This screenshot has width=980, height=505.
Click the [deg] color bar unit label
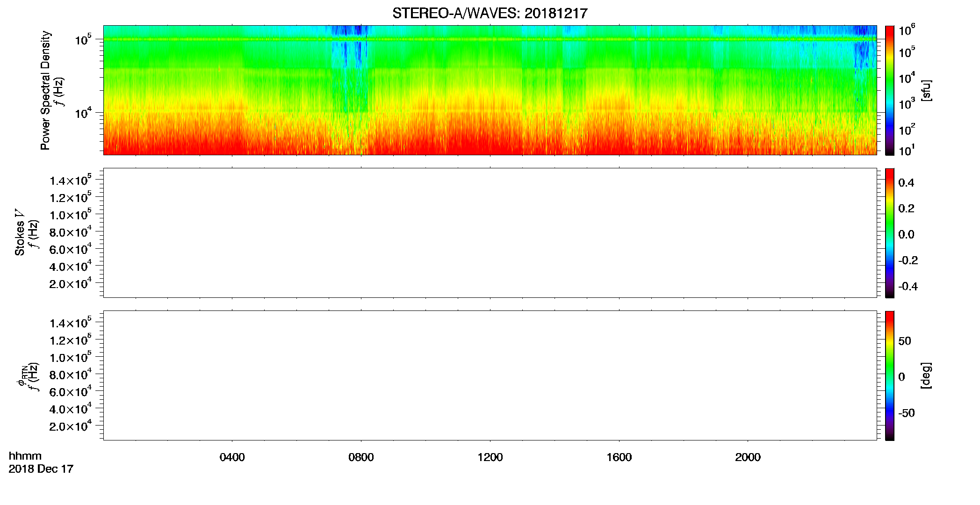tap(926, 375)
